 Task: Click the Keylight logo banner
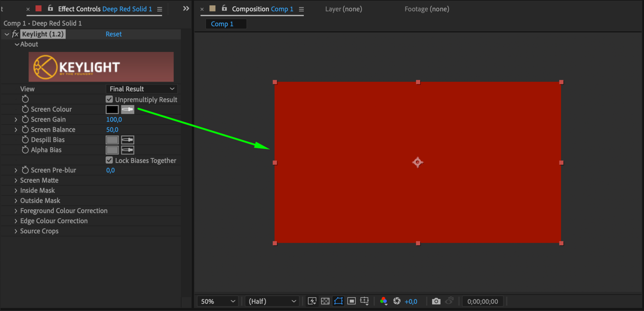(101, 67)
